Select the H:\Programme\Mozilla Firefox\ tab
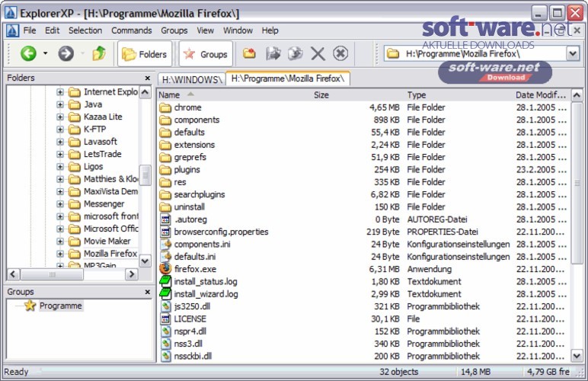The width and height of the screenshot is (588, 381). (288, 78)
